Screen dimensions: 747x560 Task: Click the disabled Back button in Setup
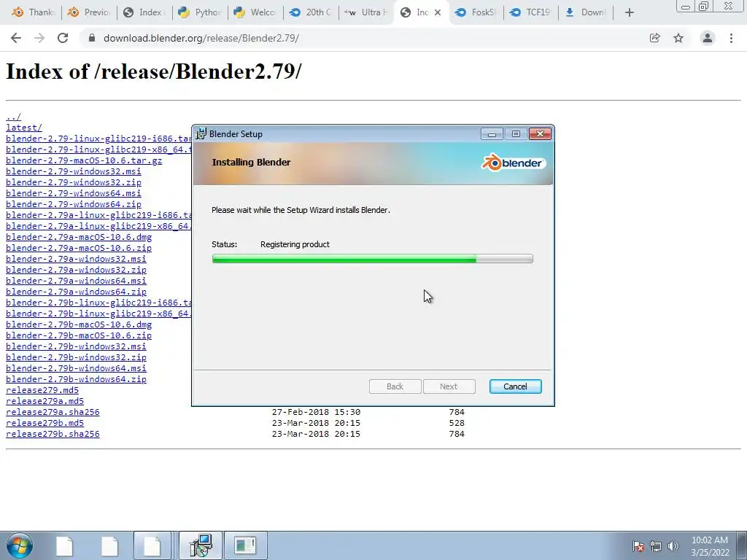tap(395, 386)
